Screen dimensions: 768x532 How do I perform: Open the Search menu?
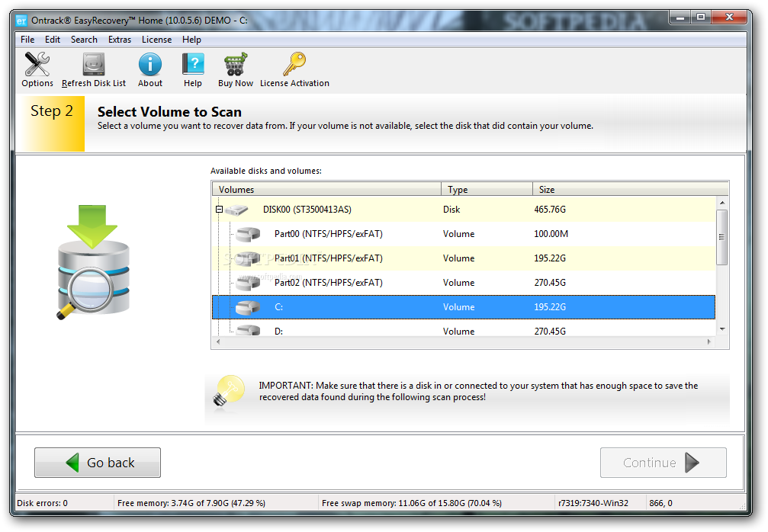click(x=84, y=40)
